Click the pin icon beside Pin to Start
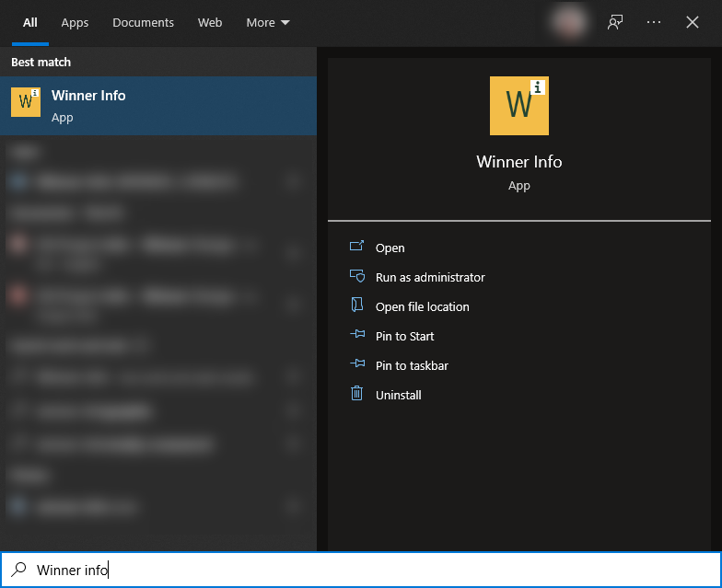722x588 pixels. (x=357, y=336)
